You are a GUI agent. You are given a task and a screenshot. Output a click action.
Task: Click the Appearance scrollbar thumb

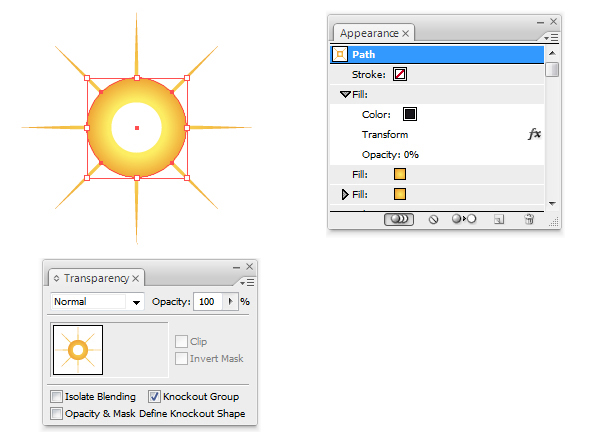click(x=552, y=69)
